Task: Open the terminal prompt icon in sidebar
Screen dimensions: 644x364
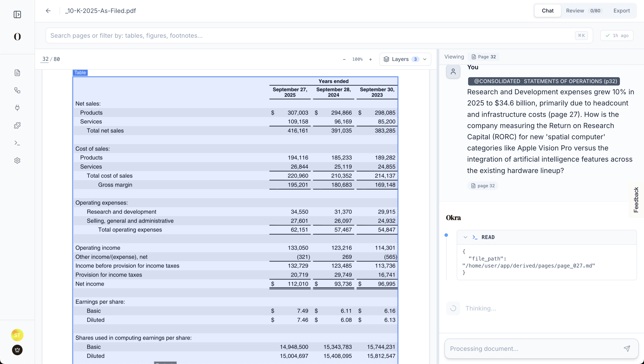Action: (x=17, y=143)
